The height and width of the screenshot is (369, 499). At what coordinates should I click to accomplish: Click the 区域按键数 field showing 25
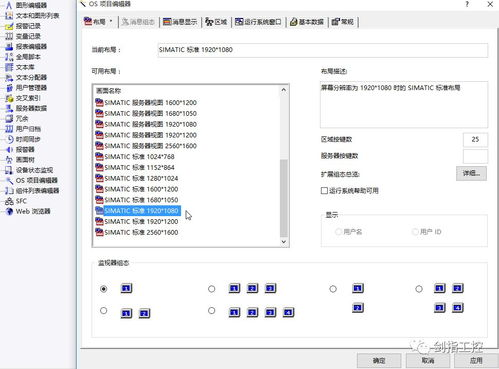point(475,139)
